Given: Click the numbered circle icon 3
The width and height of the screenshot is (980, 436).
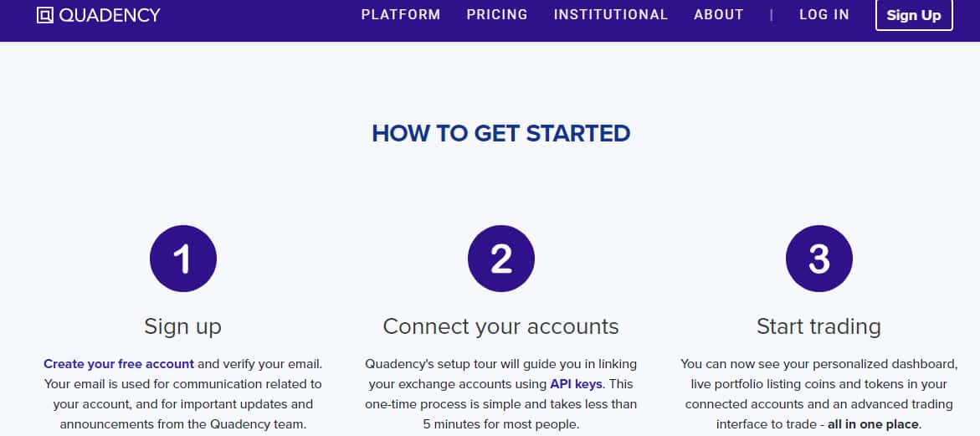Looking at the screenshot, I should 818,259.
